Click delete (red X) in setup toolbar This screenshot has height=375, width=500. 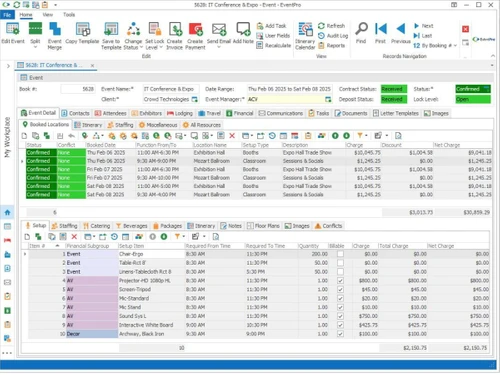[74, 237]
